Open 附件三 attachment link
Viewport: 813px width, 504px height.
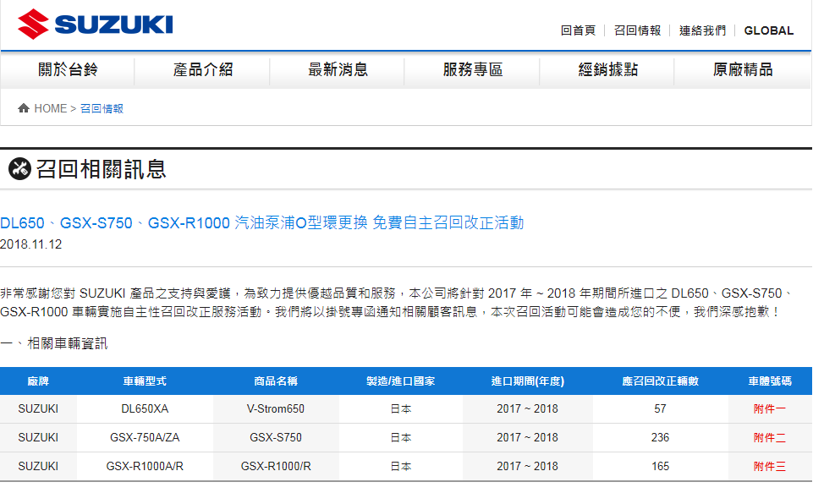click(770, 467)
